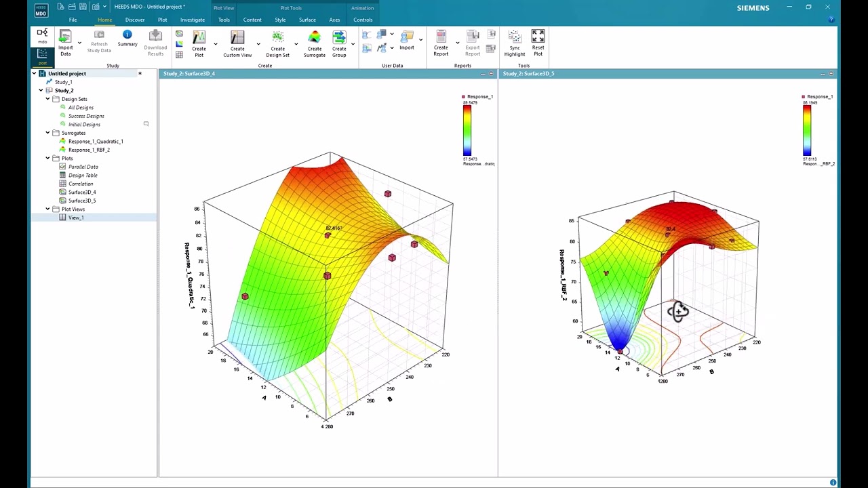Open the Surface plot tools tab
Viewport: 868px width, 488px height.
tap(307, 20)
